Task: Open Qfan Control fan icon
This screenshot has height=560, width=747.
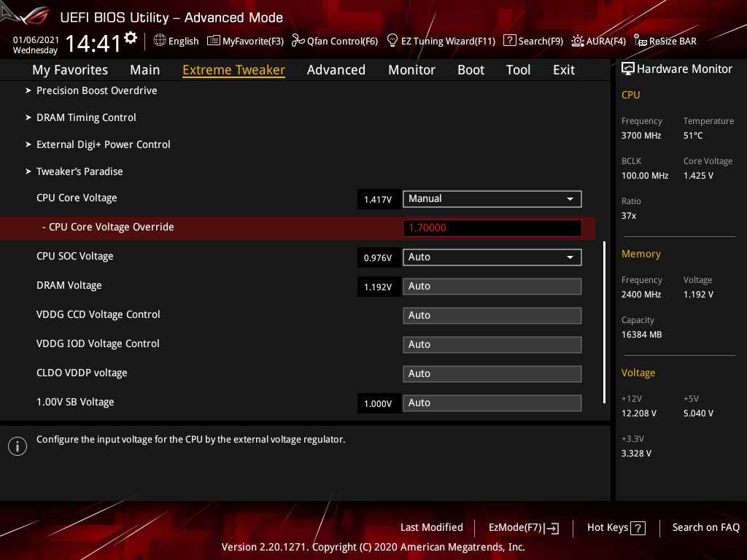Action: pyautogui.click(x=298, y=41)
